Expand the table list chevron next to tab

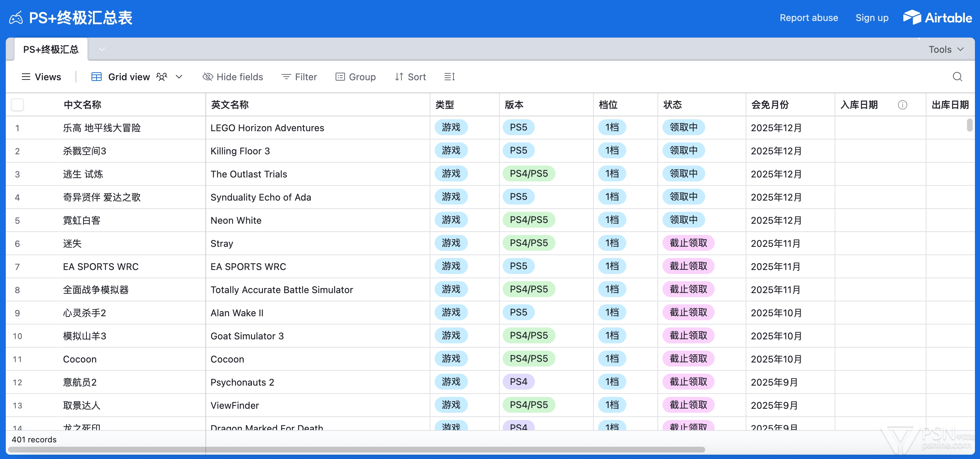pyautogui.click(x=102, y=50)
